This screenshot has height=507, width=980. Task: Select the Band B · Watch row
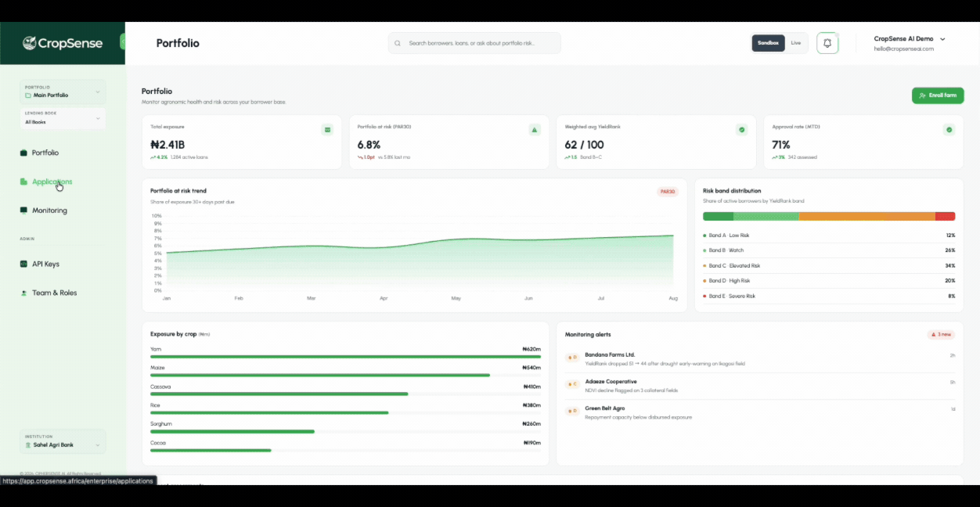click(x=829, y=250)
